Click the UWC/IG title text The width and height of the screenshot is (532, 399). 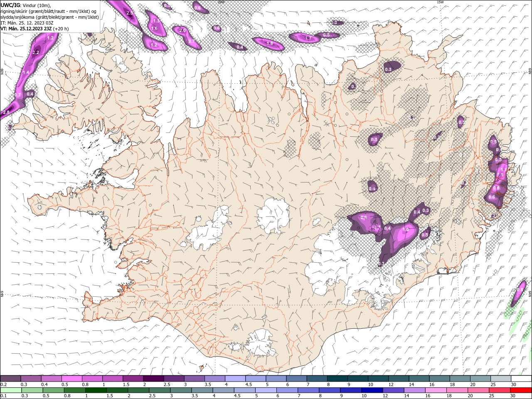point(10,5)
